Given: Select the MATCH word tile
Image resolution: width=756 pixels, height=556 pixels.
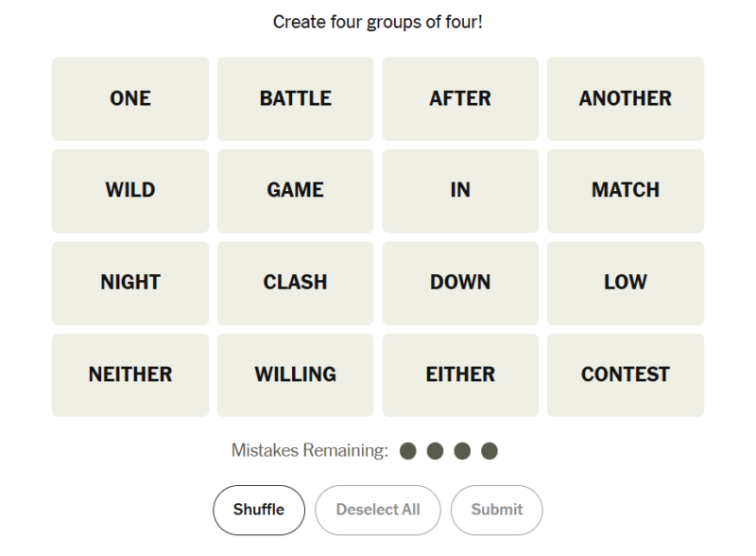Looking at the screenshot, I should (x=626, y=190).
